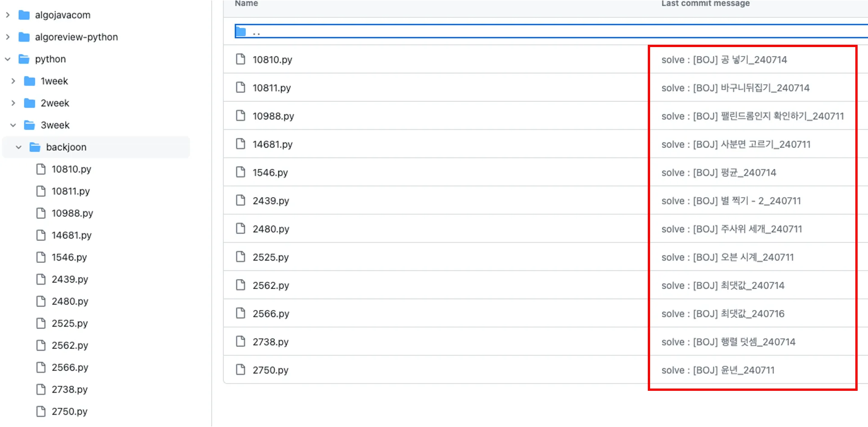Image resolution: width=868 pixels, height=427 pixels.
Task: Click the file icon next to 2750.py in list
Action: [241, 370]
